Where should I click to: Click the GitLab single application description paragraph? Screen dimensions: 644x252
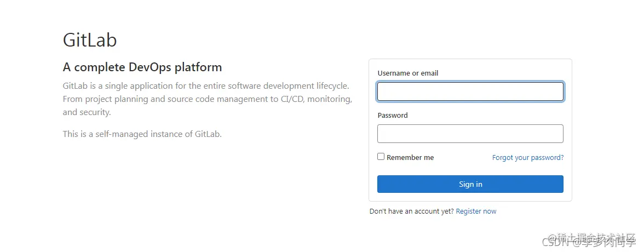[x=208, y=99]
